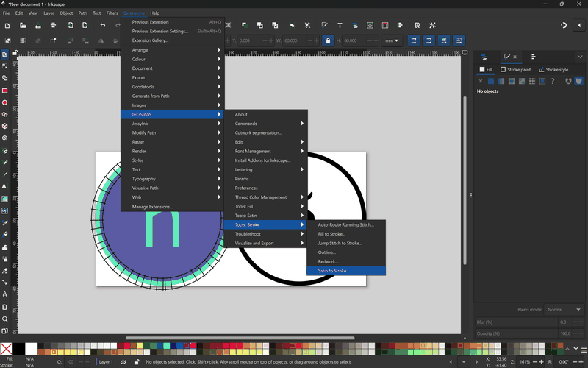Image resolution: width=588 pixels, height=368 pixels.
Task: Switch to the Stroke style tab
Action: coord(553,69)
